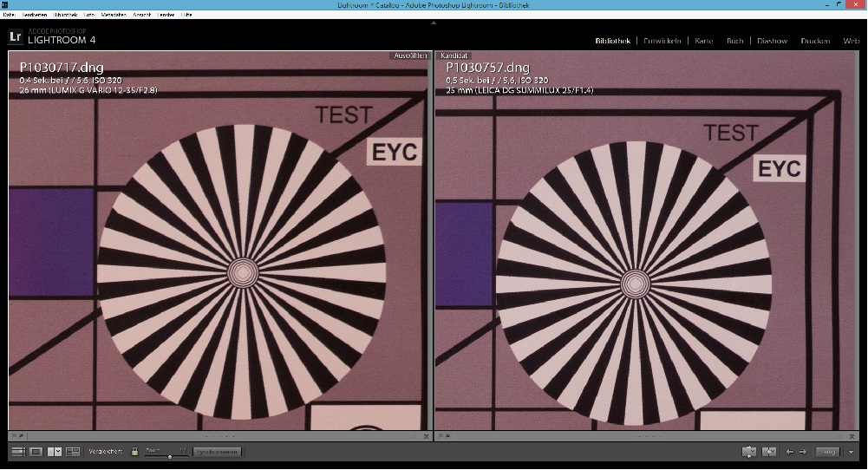Close the left Auswählen panel X
This screenshot has width=868, height=470.
tap(426, 436)
